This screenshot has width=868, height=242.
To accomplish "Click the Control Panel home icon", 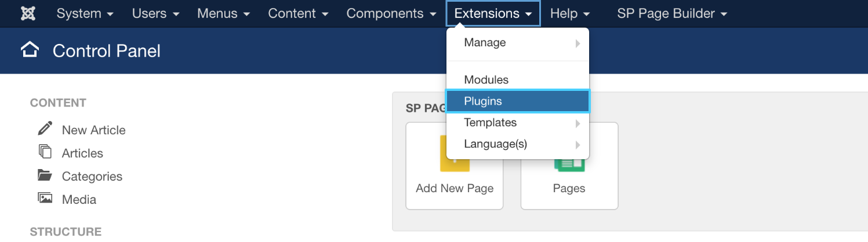I will tap(30, 50).
